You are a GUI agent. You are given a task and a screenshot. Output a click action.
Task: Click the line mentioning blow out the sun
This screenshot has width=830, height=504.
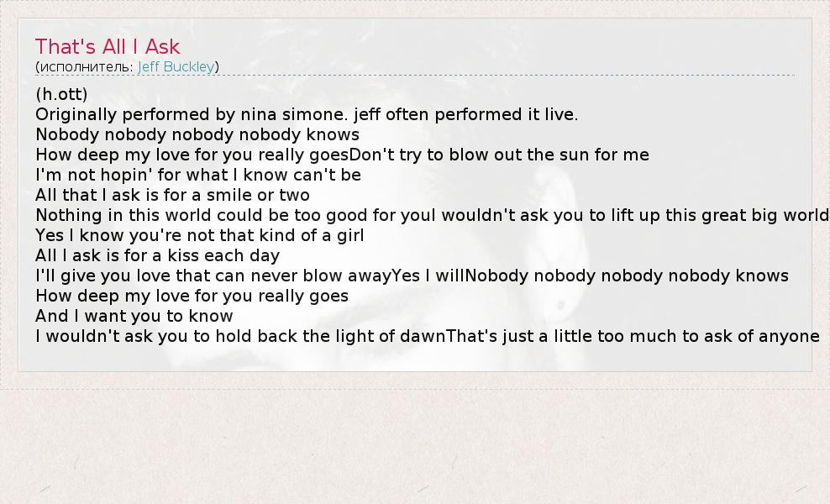pos(342,155)
